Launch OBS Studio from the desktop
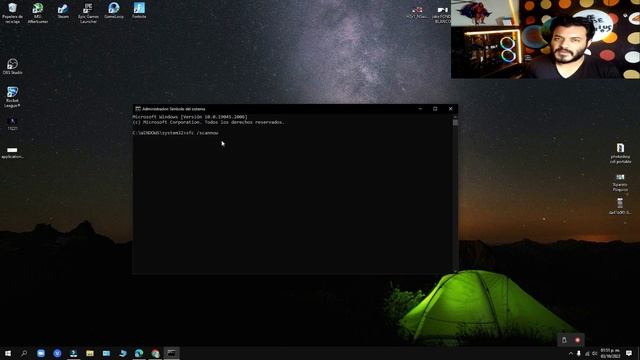Viewport: 640px width, 360px height. [x=12, y=66]
